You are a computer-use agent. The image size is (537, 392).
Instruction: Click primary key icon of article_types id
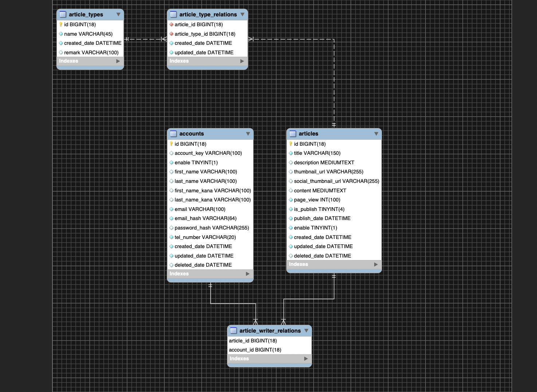[61, 24]
